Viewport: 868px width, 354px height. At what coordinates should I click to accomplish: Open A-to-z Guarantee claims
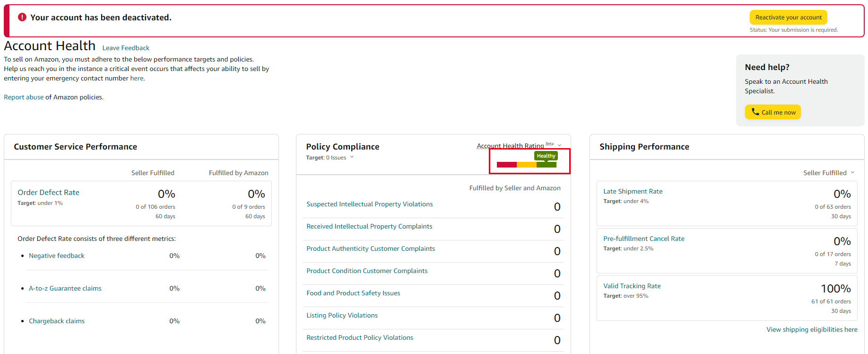[x=65, y=288]
